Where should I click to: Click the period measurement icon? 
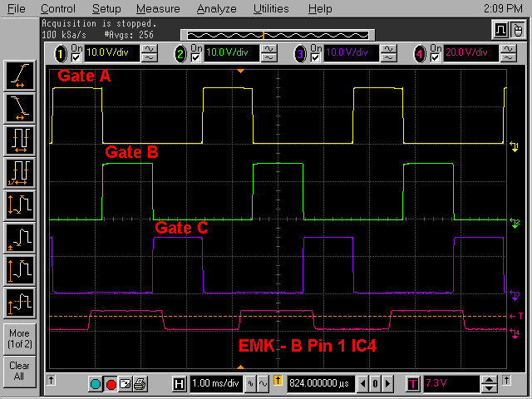(20, 139)
